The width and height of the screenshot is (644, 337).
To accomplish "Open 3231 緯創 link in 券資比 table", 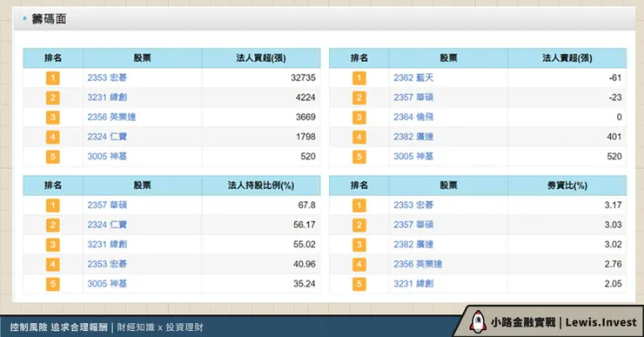I will pyautogui.click(x=413, y=284).
